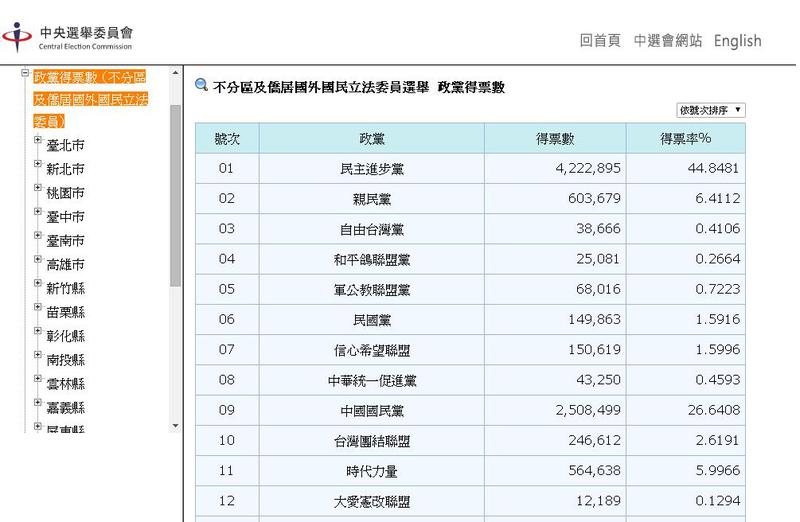Collapse the 政黨得票數 root tree node

pyautogui.click(x=25, y=73)
